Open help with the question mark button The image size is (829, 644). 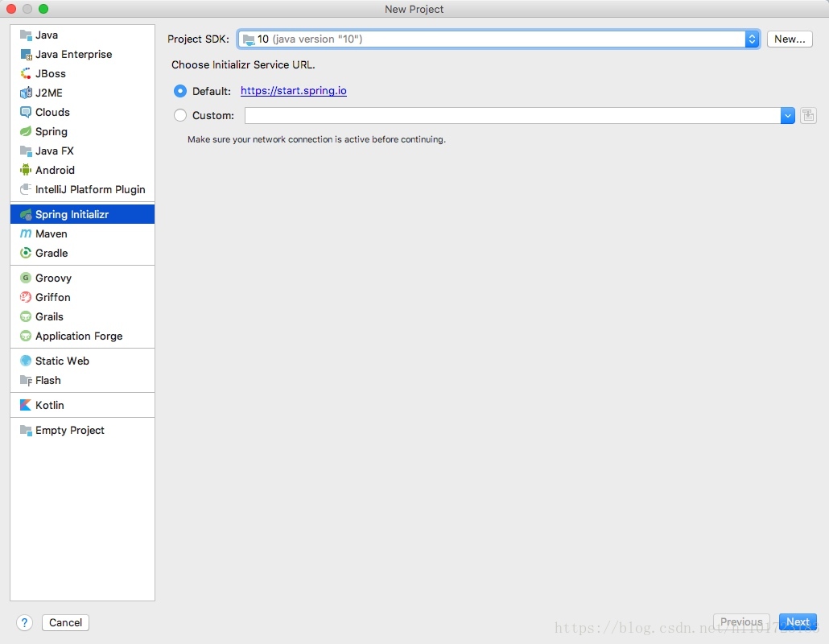(x=24, y=622)
